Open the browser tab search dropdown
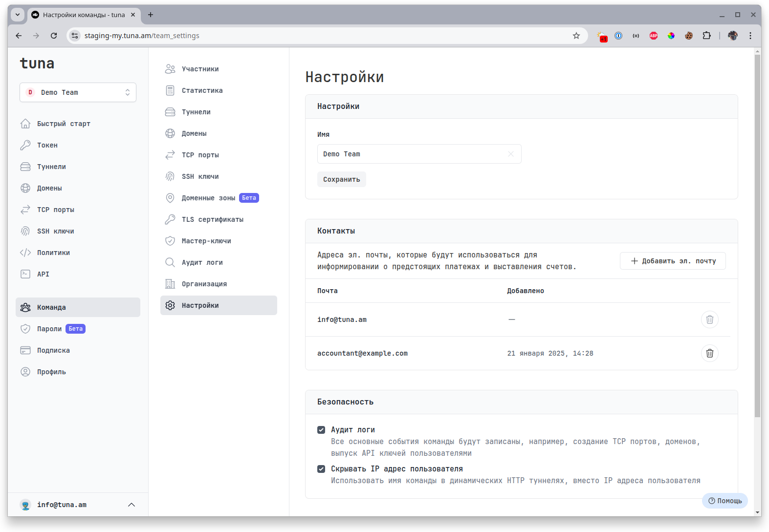The image size is (769, 532). pyautogui.click(x=18, y=15)
